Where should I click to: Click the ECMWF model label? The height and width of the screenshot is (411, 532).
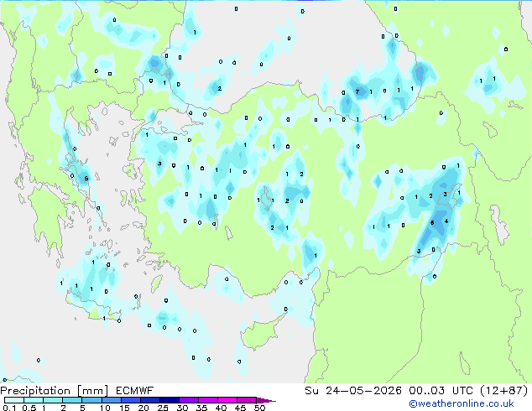[135, 391]
